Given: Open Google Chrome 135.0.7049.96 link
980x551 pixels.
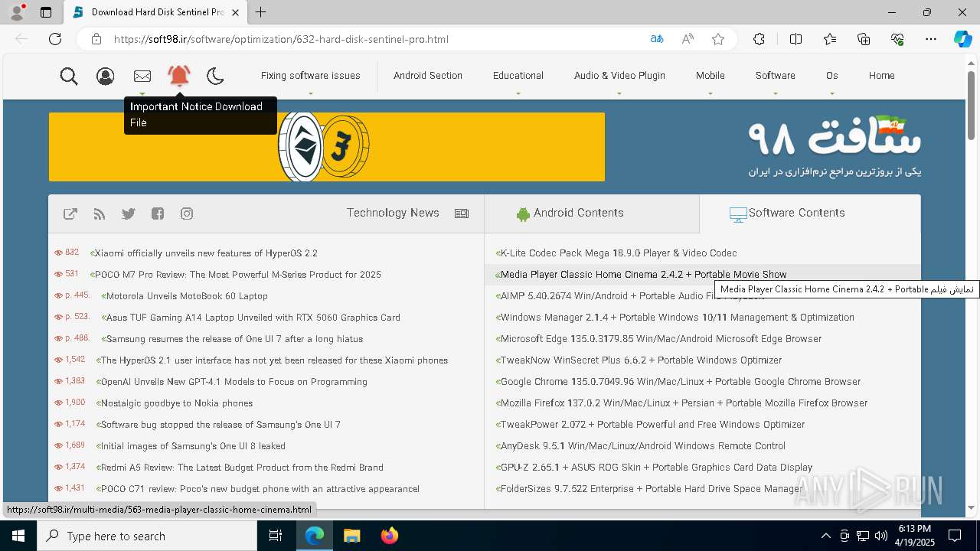Looking at the screenshot, I should (681, 382).
